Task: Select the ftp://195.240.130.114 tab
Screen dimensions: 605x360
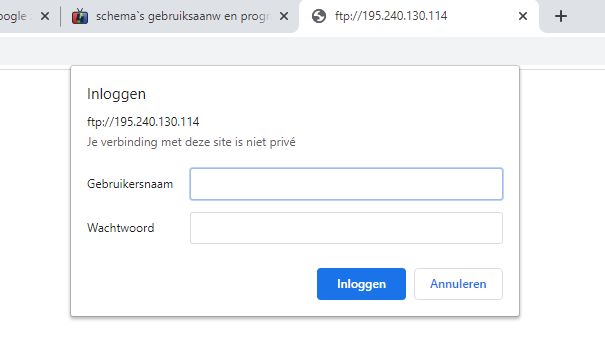Action: coord(419,16)
